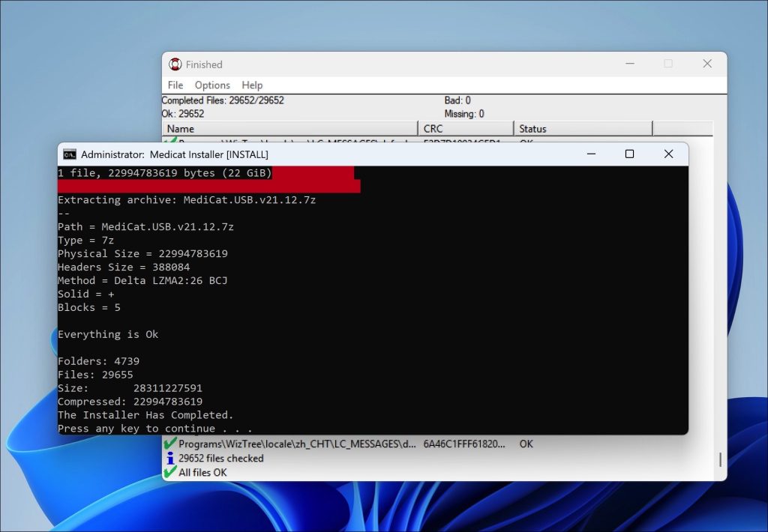The height and width of the screenshot is (532, 768).
Task: Sort list by CRC column header
Action: pos(465,129)
